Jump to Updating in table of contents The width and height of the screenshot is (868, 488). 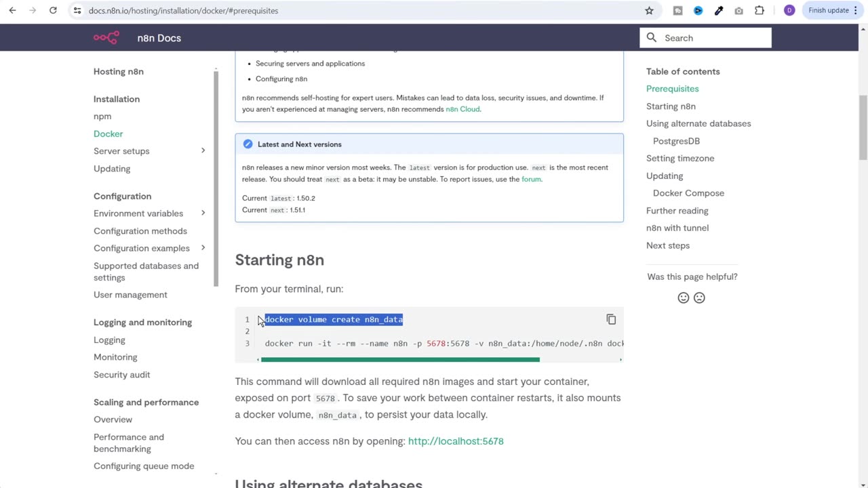coord(665,176)
